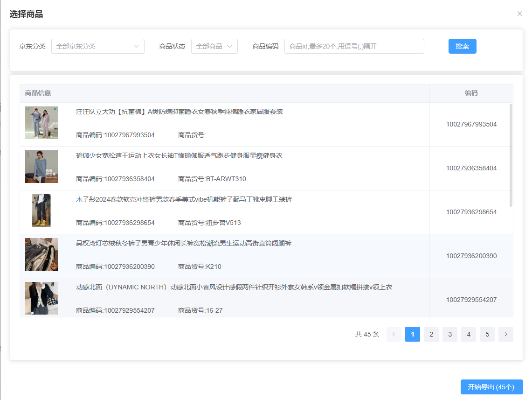
Task: Go to next page arrow
Action: click(505, 334)
